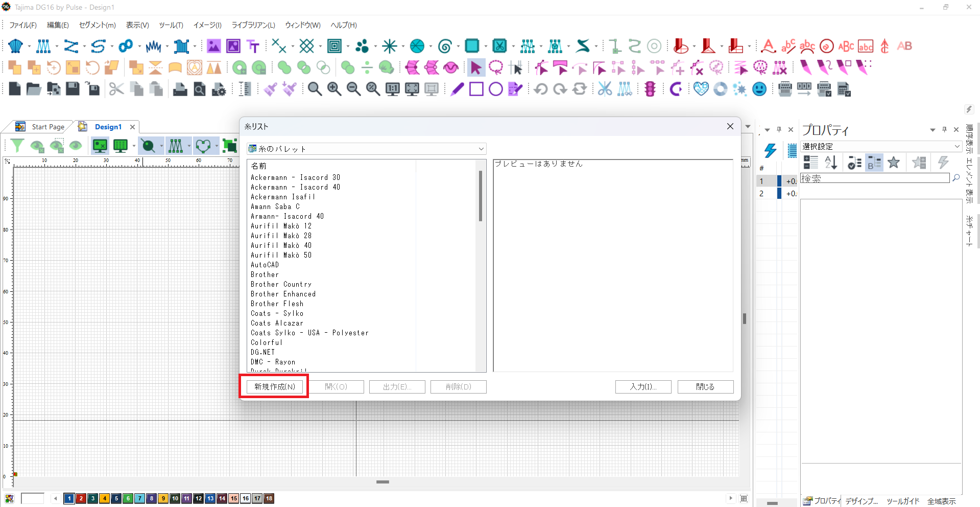980x507 pixels.
Task: Switch to the ツールガイド bottom tab
Action: coord(903,501)
